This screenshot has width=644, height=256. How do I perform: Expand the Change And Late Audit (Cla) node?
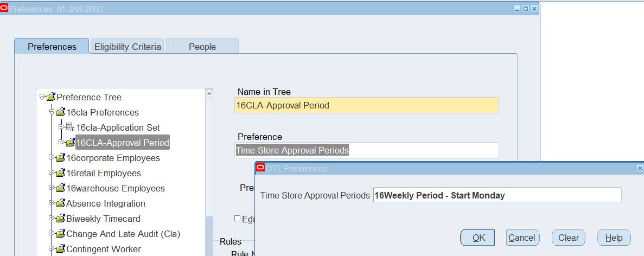pyautogui.click(x=52, y=234)
